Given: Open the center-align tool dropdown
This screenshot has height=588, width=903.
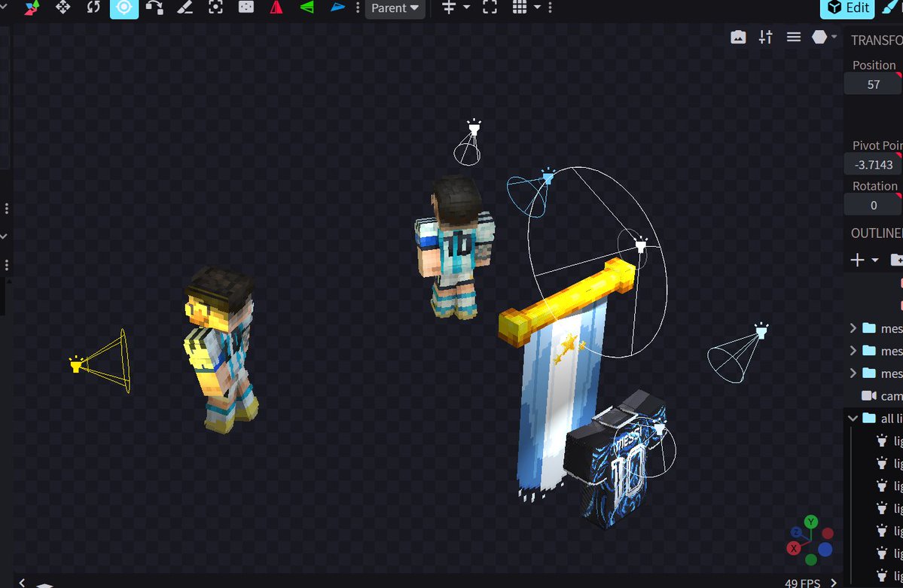Looking at the screenshot, I should (466, 8).
